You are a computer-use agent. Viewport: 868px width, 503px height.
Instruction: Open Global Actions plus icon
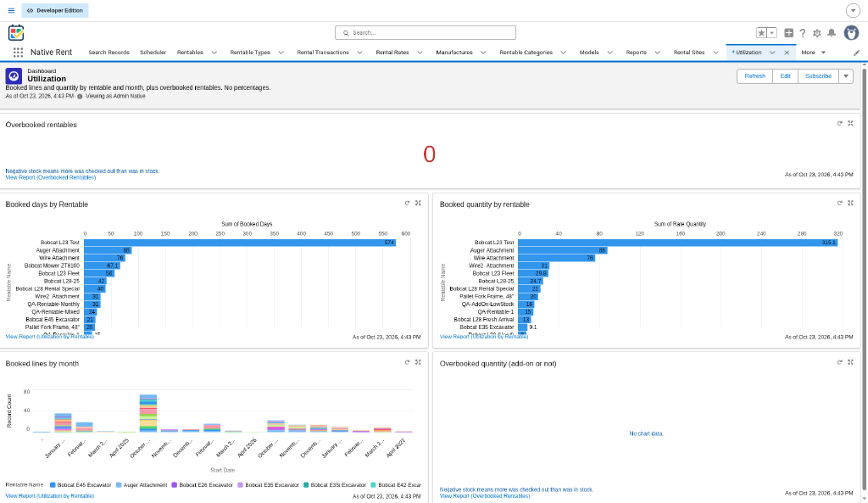[789, 33]
